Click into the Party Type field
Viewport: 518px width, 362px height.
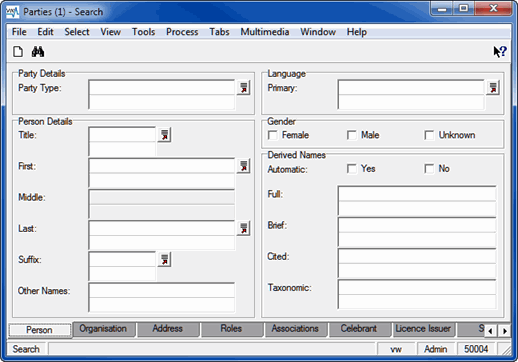[x=162, y=95]
